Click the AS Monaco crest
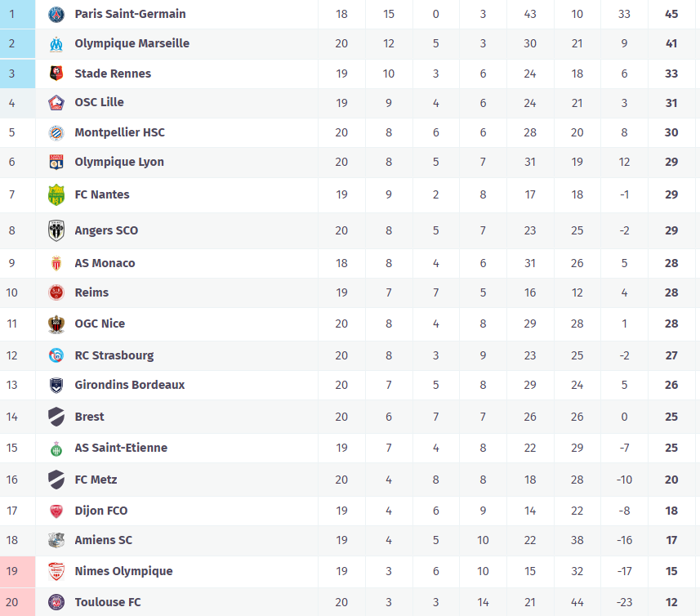The image size is (700, 616). 56,263
